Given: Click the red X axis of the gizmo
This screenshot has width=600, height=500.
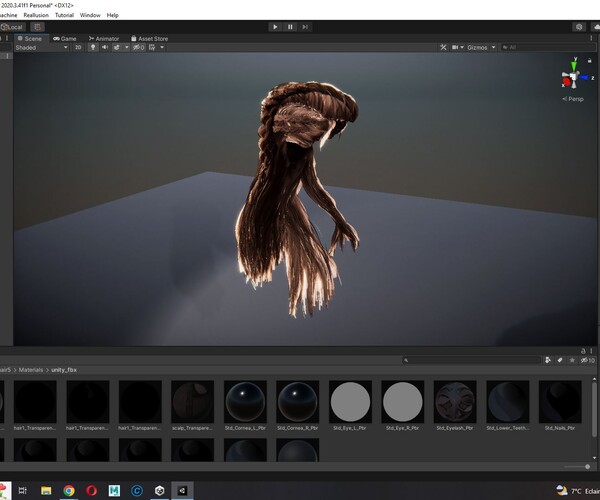Looking at the screenshot, I should pos(566,82).
